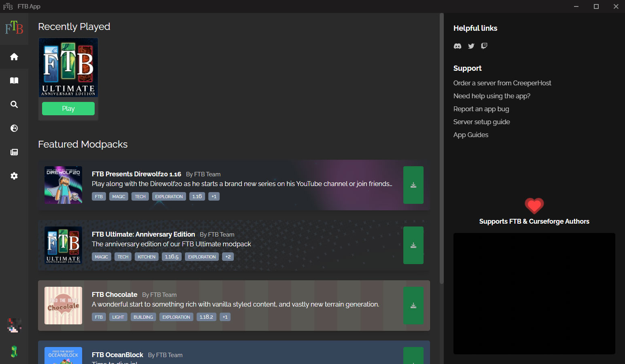Click 'Report an app bug' link
This screenshot has width=625, height=364.
(481, 109)
